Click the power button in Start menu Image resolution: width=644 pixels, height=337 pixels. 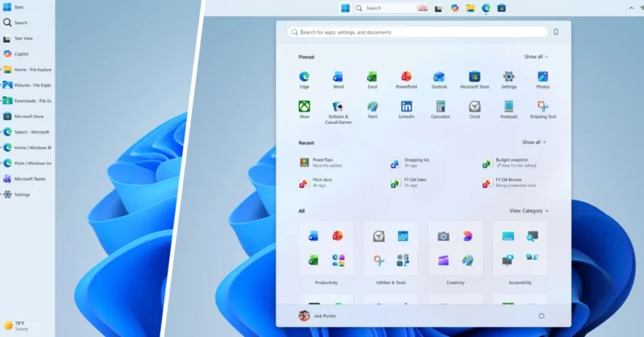click(542, 316)
